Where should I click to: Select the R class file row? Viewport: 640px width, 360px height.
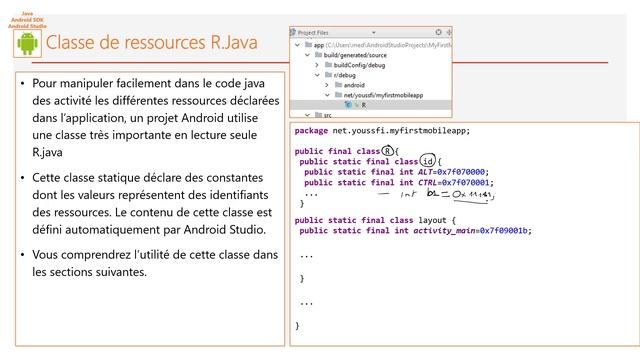(x=371, y=105)
